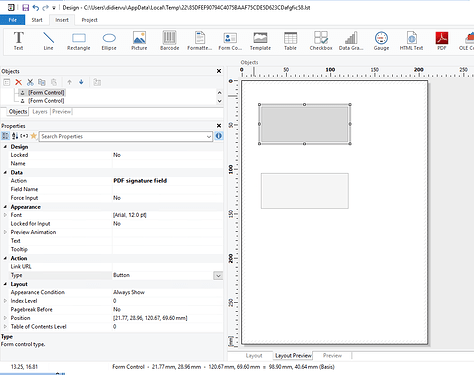Insert a Table object

pos(290,41)
